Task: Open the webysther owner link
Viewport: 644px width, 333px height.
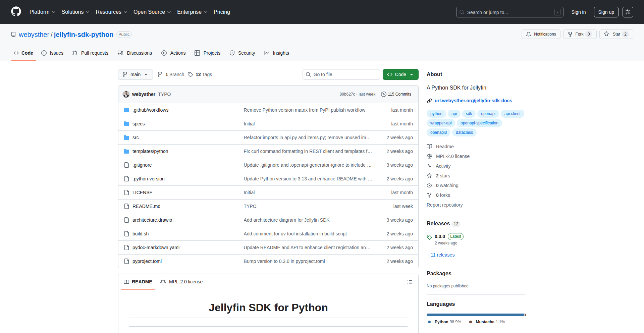Action: tap(34, 35)
